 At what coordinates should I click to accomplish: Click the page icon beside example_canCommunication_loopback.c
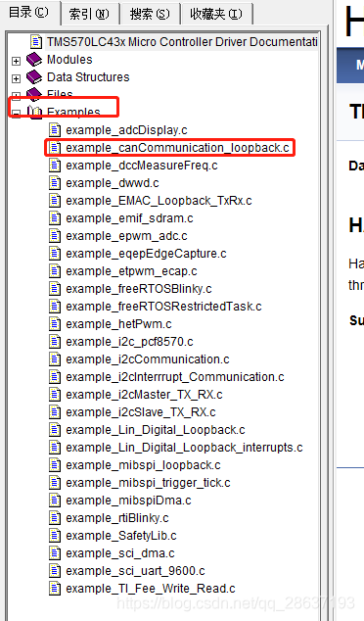pyautogui.click(x=55, y=148)
